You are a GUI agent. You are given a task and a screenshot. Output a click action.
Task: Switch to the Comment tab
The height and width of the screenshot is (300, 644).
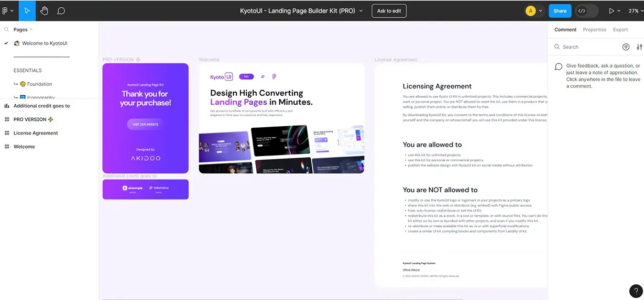tap(565, 30)
